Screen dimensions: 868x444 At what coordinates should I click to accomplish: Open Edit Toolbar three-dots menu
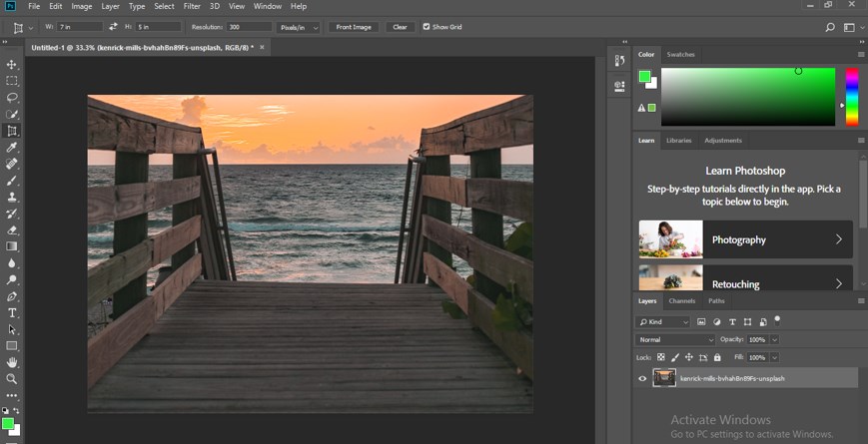tap(12, 396)
